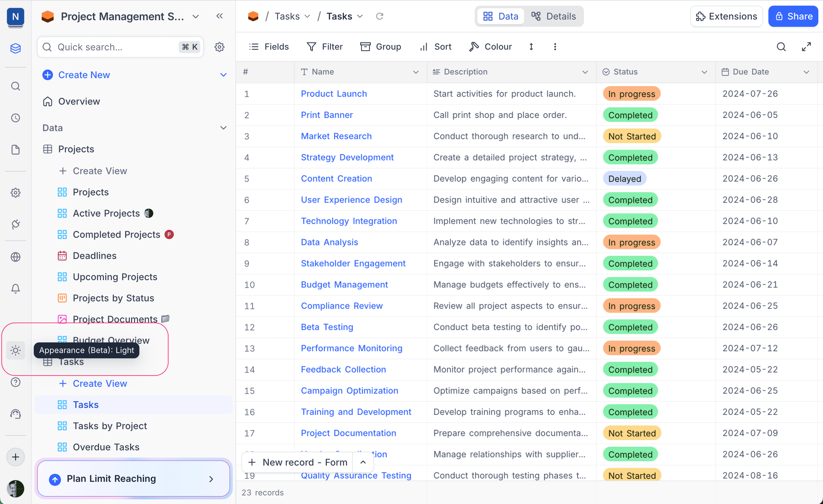Click the reload view icon
The height and width of the screenshot is (504, 823).
(379, 16)
